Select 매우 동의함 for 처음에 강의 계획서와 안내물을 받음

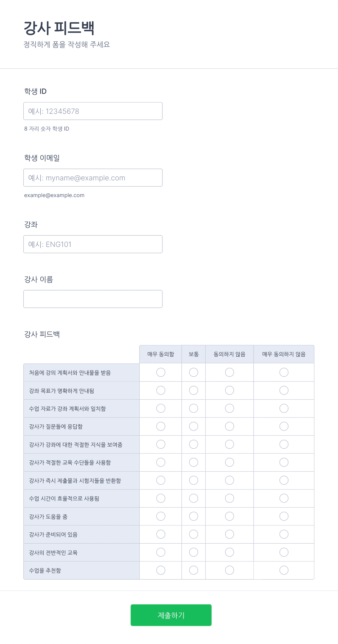(x=161, y=372)
